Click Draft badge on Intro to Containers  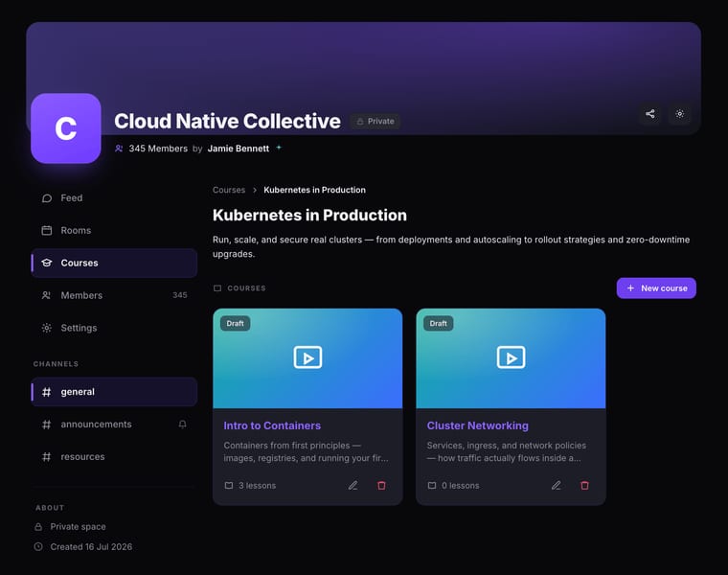pyautogui.click(x=235, y=323)
